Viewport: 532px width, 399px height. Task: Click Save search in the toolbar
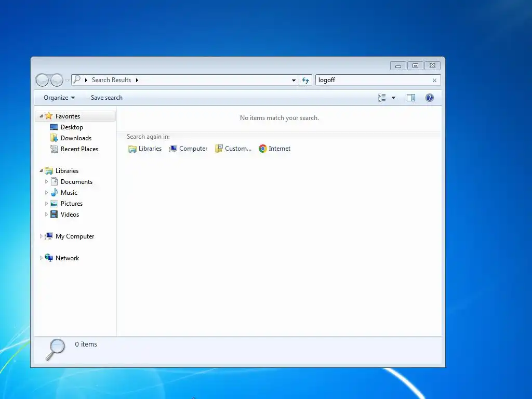coord(107,98)
